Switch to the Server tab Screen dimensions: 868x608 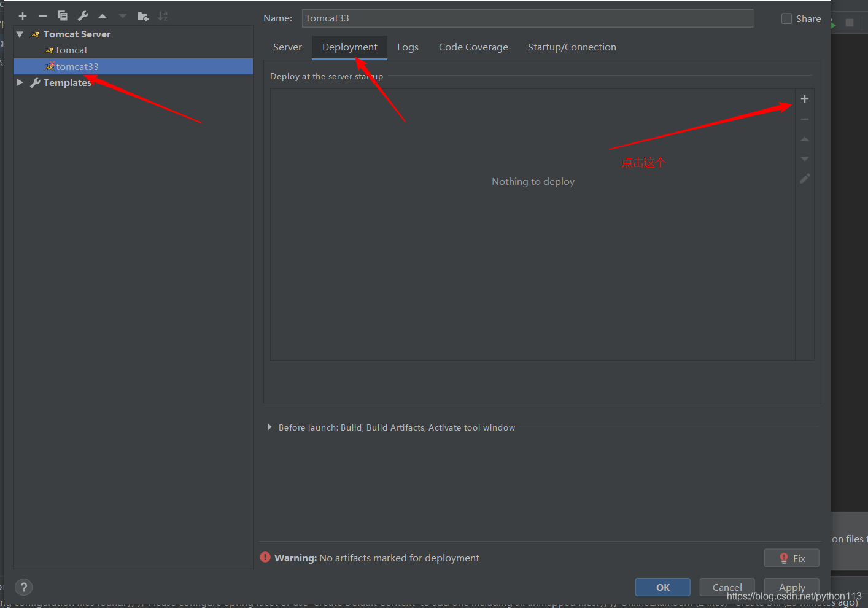click(287, 47)
